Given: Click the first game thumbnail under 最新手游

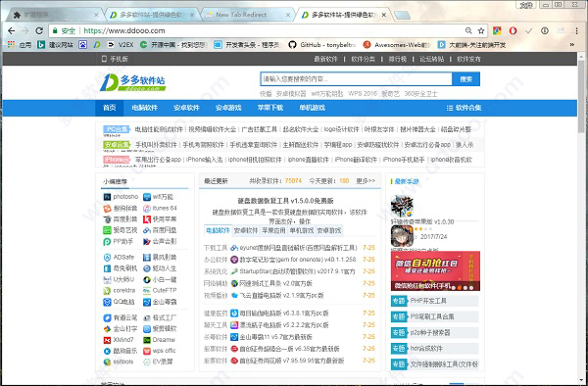Looking at the screenshot, I should click(x=402, y=206).
